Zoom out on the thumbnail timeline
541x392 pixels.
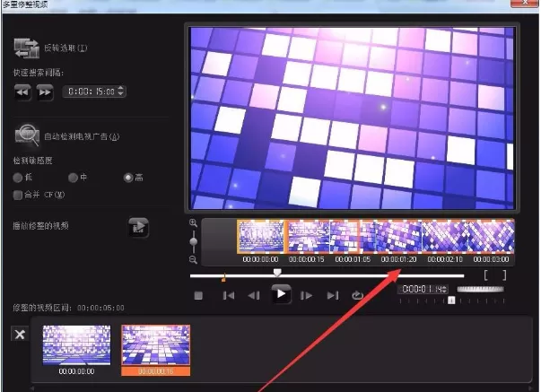(193, 260)
